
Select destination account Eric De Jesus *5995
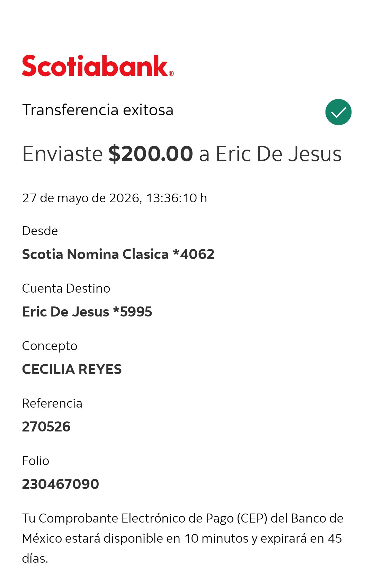click(87, 312)
